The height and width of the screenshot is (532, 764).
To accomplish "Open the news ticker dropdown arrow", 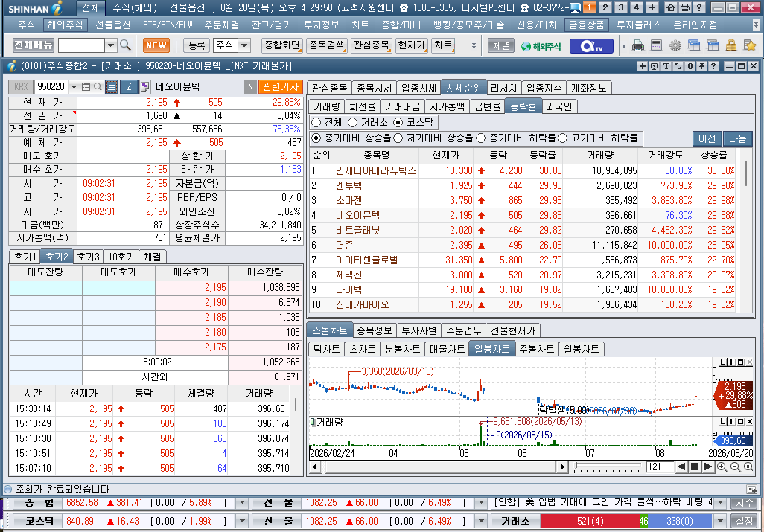I will click(720, 503).
